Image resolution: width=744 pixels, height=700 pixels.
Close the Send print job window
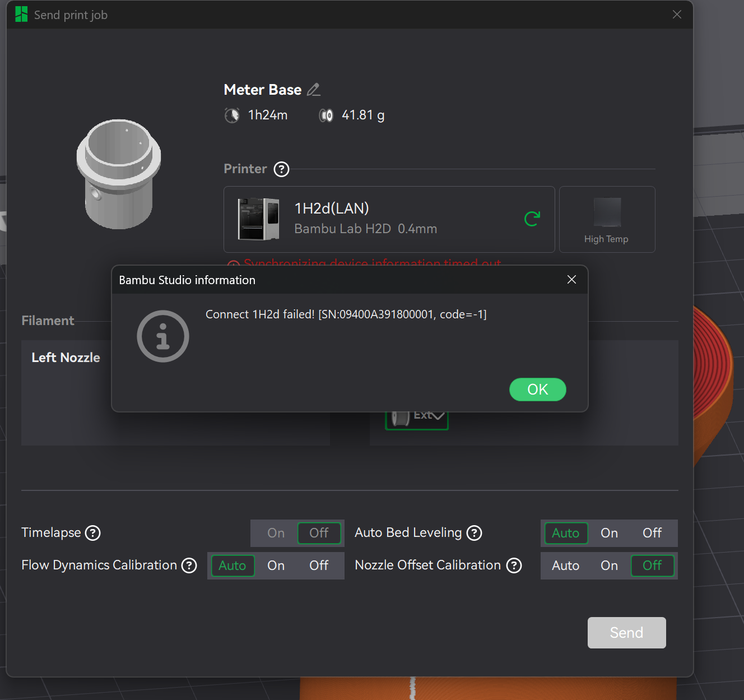coord(677,15)
